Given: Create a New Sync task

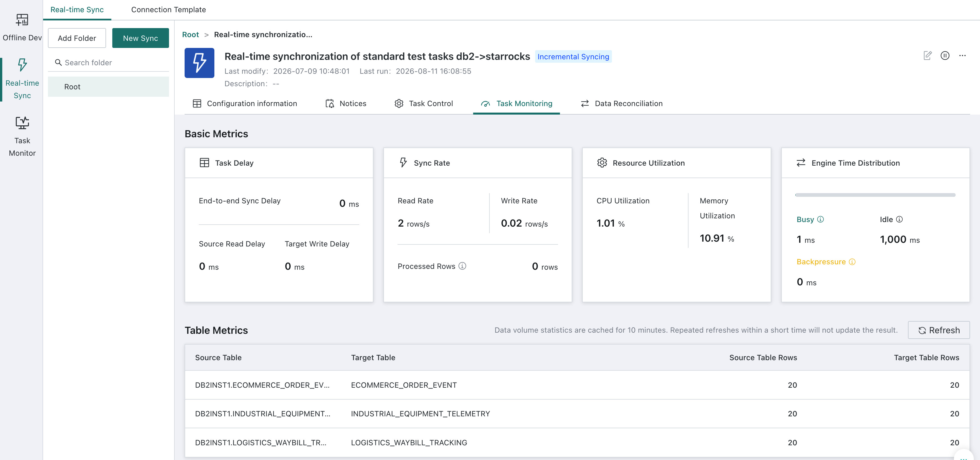Looking at the screenshot, I should point(140,38).
